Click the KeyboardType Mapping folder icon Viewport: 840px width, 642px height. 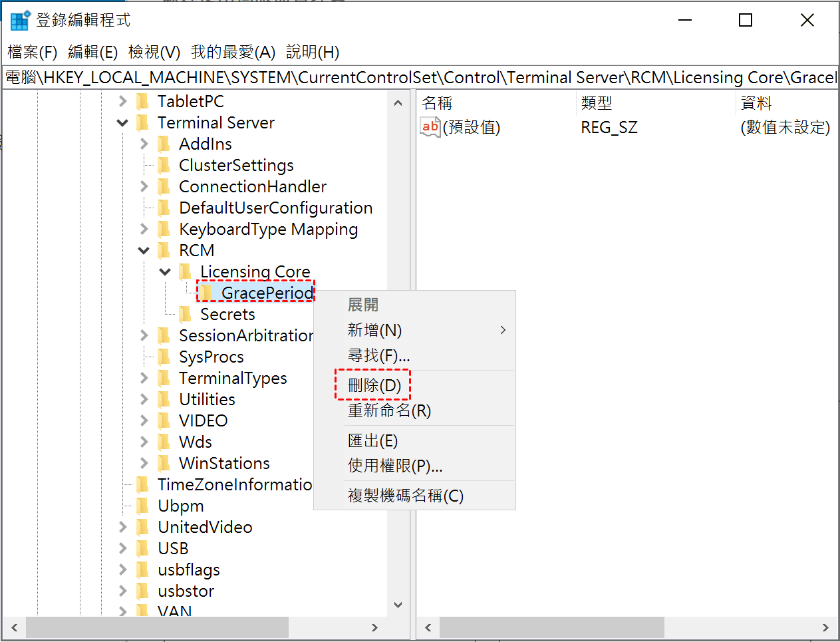pyautogui.click(x=164, y=229)
